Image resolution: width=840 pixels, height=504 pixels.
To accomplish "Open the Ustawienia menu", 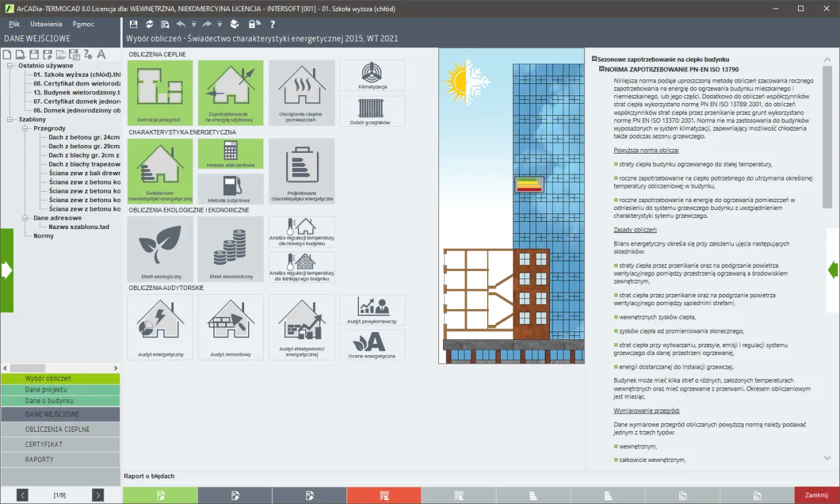I will 46,24.
